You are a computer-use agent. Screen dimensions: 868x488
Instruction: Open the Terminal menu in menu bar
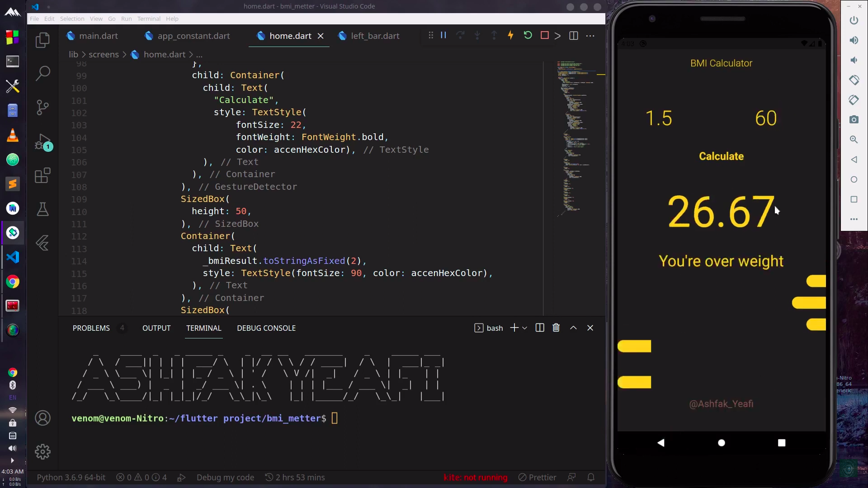pyautogui.click(x=149, y=19)
